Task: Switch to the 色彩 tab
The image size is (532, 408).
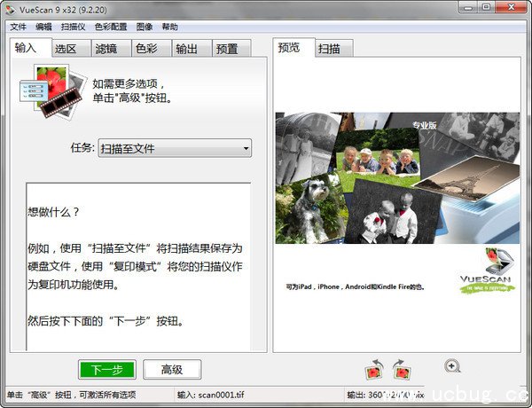Action: (152, 49)
